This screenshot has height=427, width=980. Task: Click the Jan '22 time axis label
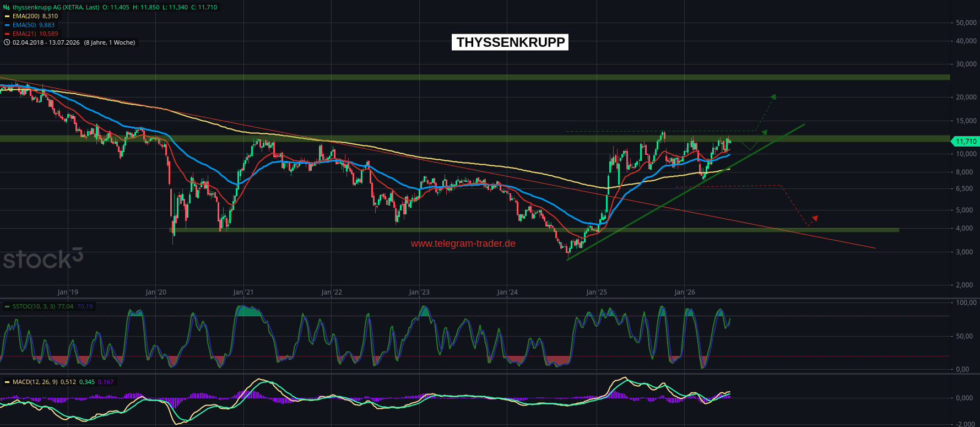pyautogui.click(x=332, y=292)
